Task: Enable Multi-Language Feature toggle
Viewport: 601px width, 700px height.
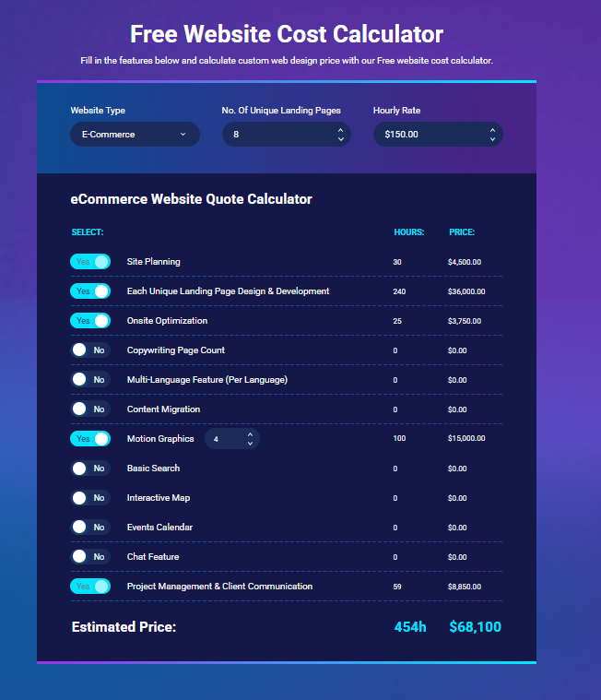Action: pos(90,380)
